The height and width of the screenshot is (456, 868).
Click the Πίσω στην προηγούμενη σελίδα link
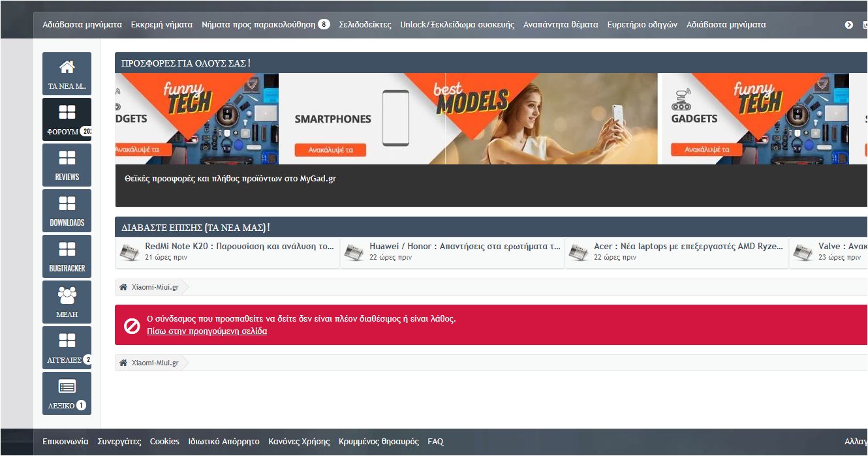pyautogui.click(x=206, y=331)
